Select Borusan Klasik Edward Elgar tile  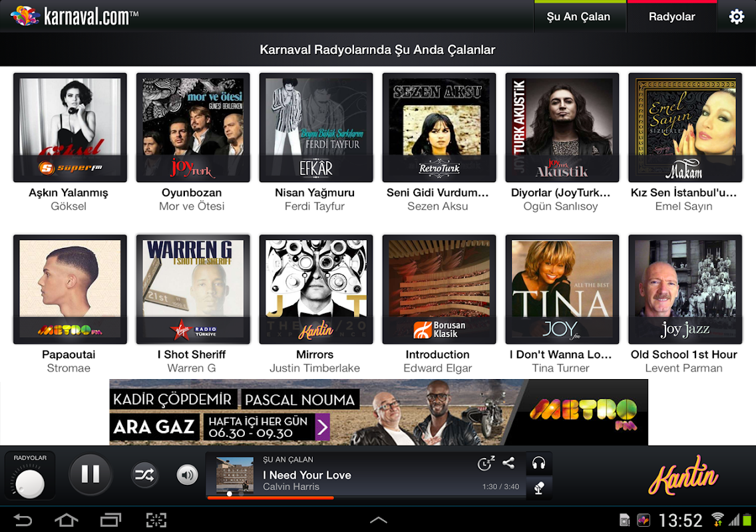pos(439,289)
